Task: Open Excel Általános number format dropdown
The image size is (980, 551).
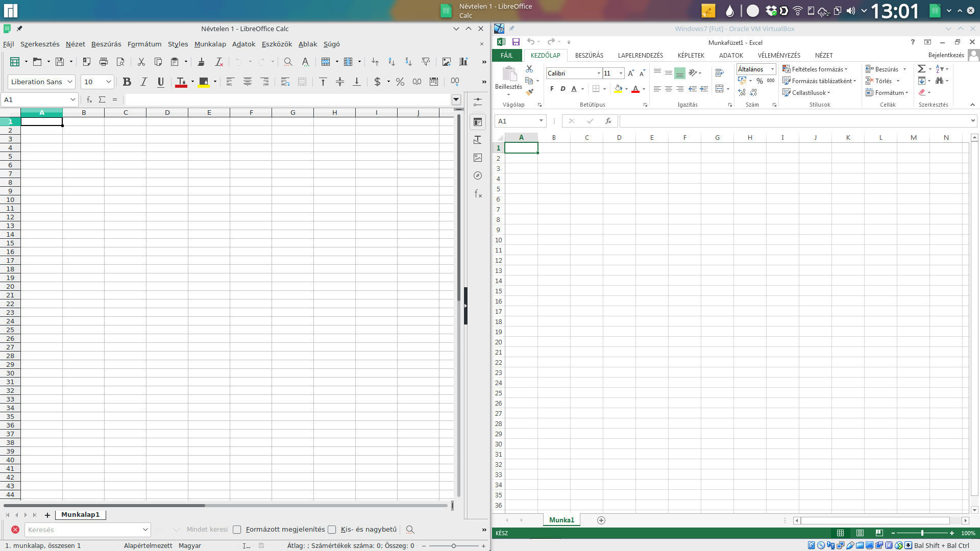Action: (772, 69)
